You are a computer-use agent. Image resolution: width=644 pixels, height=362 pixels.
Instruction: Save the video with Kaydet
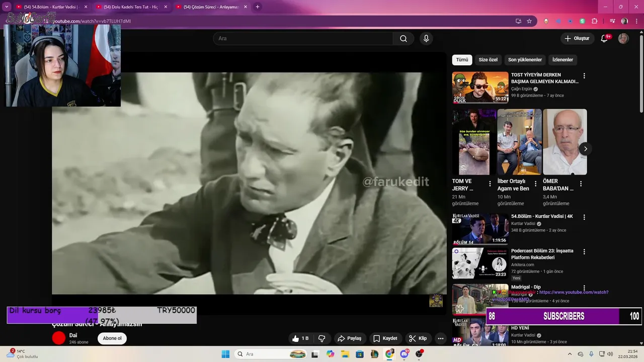(385, 338)
